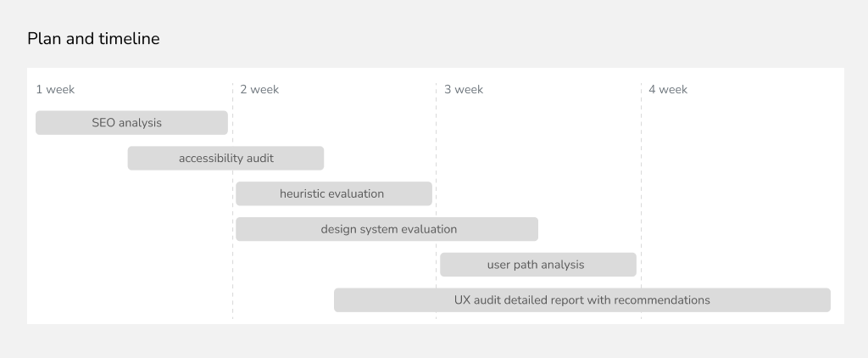
Task: Click the dashed divider left of "2 week"
Action: click(232, 271)
